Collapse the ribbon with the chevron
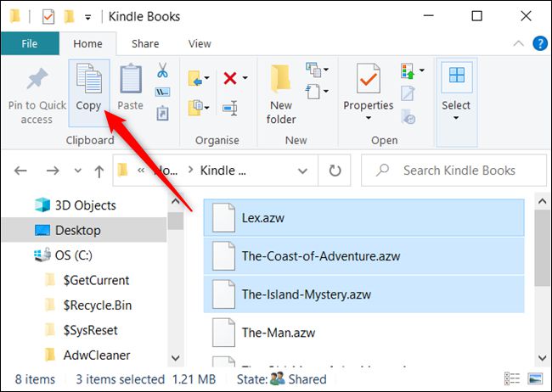The image size is (552, 392). pyautogui.click(x=518, y=43)
